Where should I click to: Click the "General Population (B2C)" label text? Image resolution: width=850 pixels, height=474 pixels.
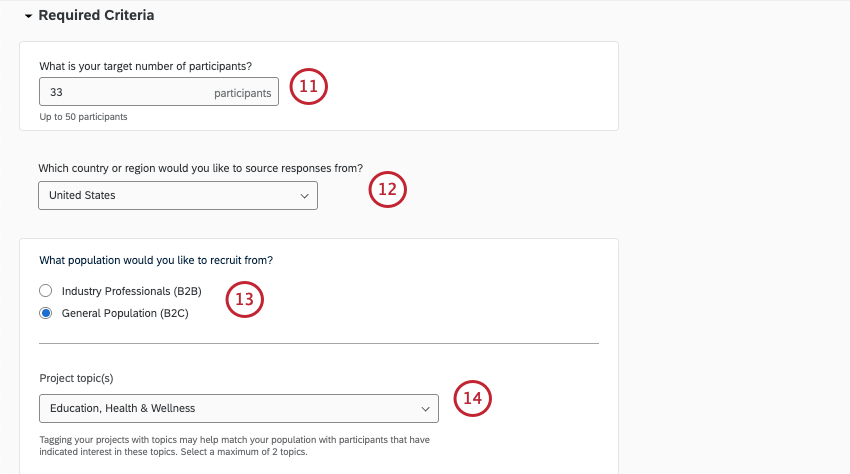(125, 313)
